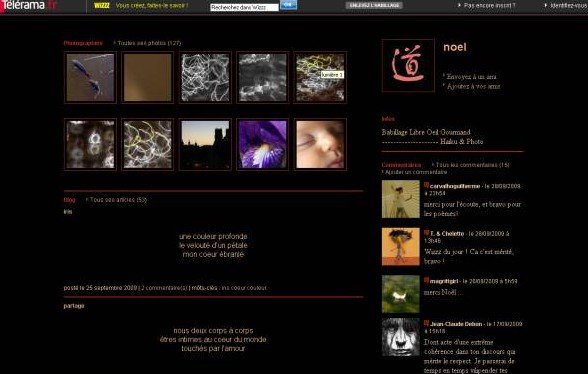The width and height of the screenshot is (588, 374).
Task: Click 'Ajouter un commentaire' link
Action: 416,172
